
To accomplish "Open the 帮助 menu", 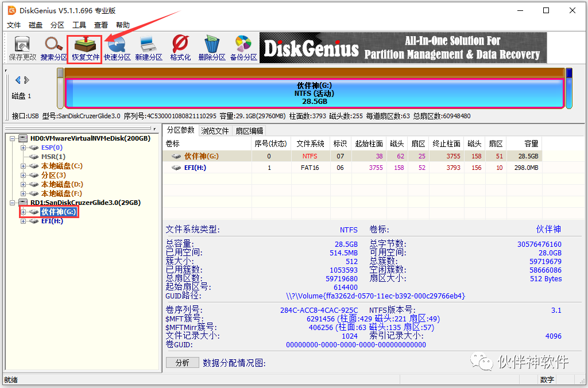I will (123, 25).
